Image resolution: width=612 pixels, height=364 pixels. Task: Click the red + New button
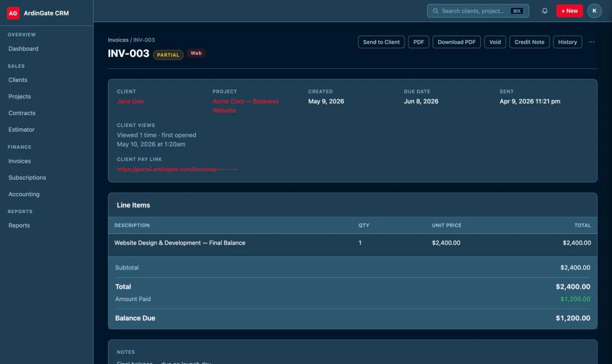coord(570,11)
